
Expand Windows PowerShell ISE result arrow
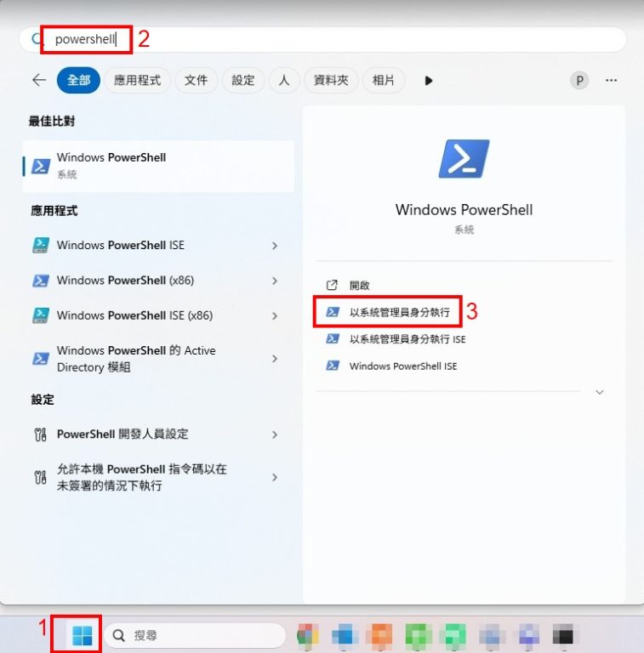point(274,246)
